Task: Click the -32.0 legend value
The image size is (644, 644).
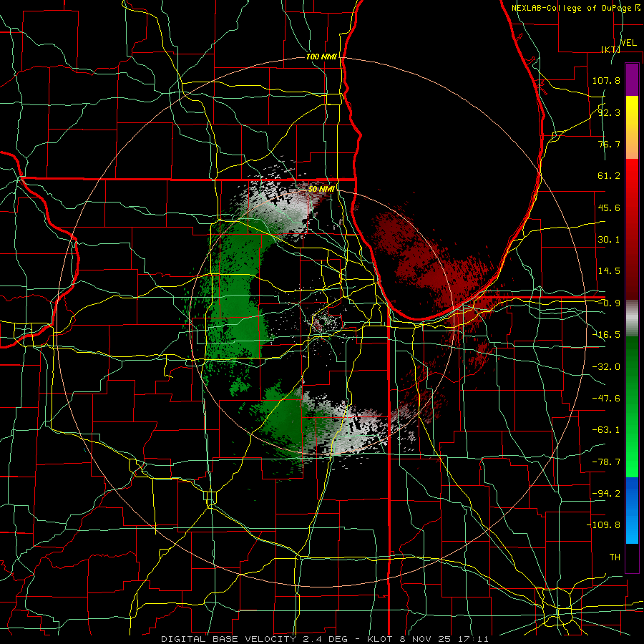Action: pos(606,367)
